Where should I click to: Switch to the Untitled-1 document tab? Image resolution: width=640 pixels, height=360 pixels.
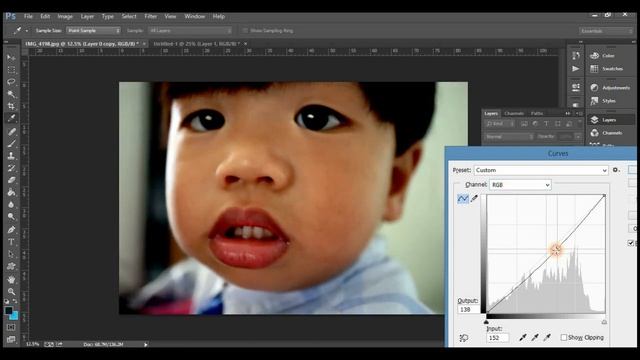[x=197, y=44]
